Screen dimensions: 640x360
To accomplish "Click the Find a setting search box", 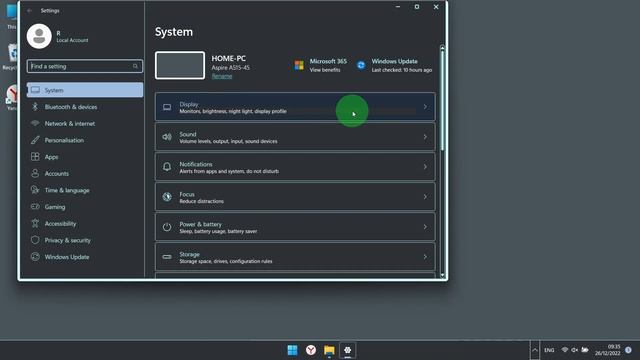I will tap(85, 66).
